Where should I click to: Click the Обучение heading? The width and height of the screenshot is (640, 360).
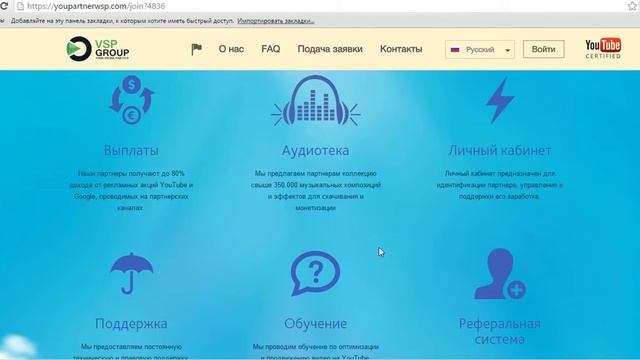316,323
